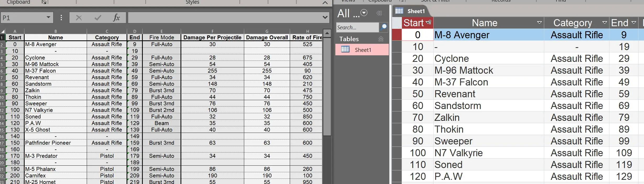Click into the Excel formula bar field
Viewport: 644px width, 184px height.
tap(225, 18)
